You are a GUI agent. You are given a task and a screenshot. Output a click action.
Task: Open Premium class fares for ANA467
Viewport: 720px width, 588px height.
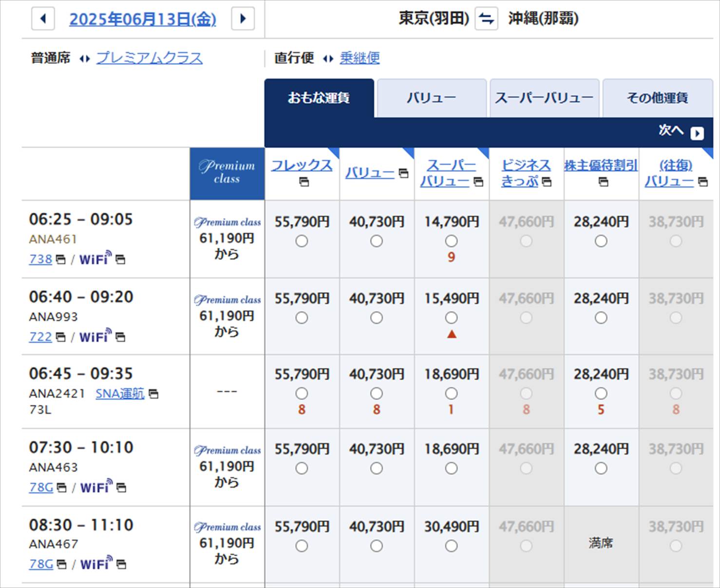[227, 543]
